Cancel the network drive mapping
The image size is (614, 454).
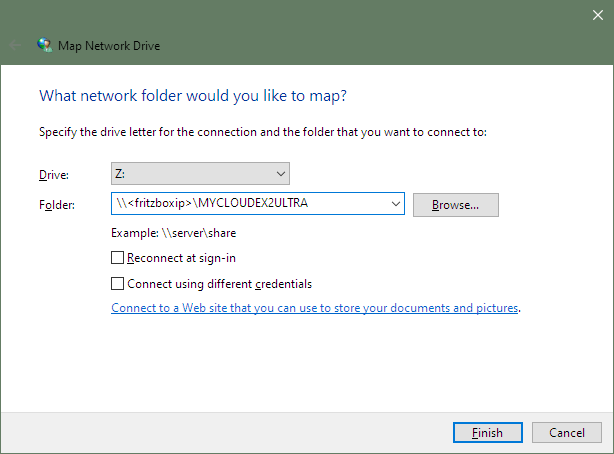point(567,432)
